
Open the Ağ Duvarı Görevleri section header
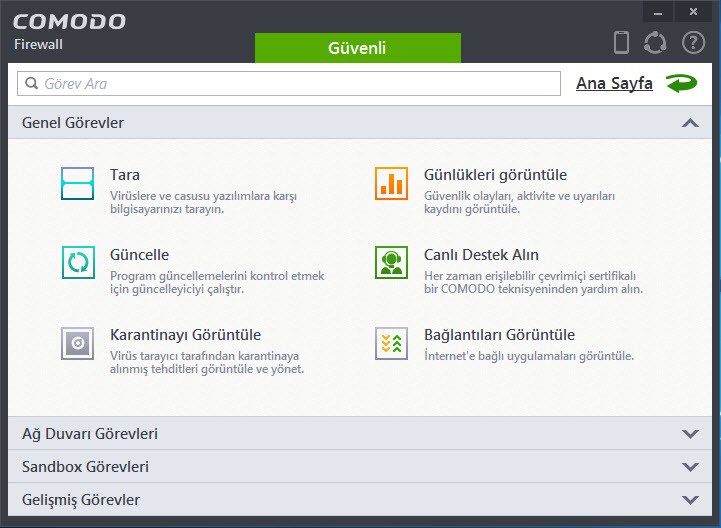click(x=360, y=434)
